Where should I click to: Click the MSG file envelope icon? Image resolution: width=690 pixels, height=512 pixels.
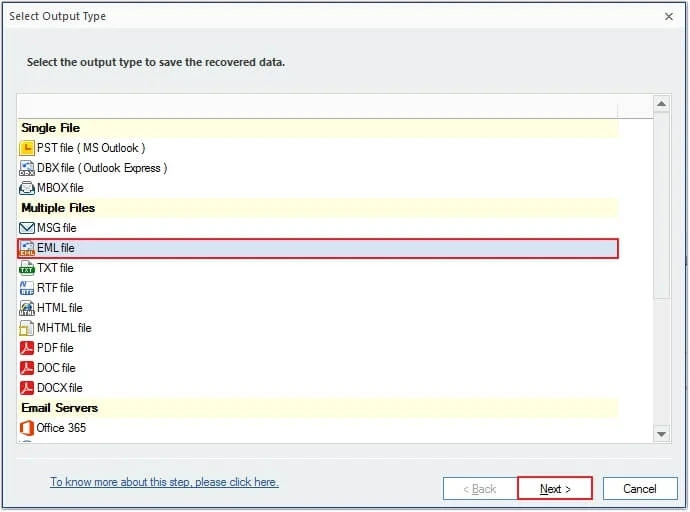(x=27, y=228)
